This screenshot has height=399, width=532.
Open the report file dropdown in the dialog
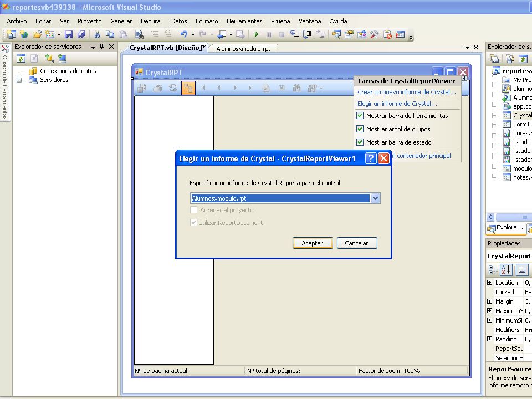(375, 198)
